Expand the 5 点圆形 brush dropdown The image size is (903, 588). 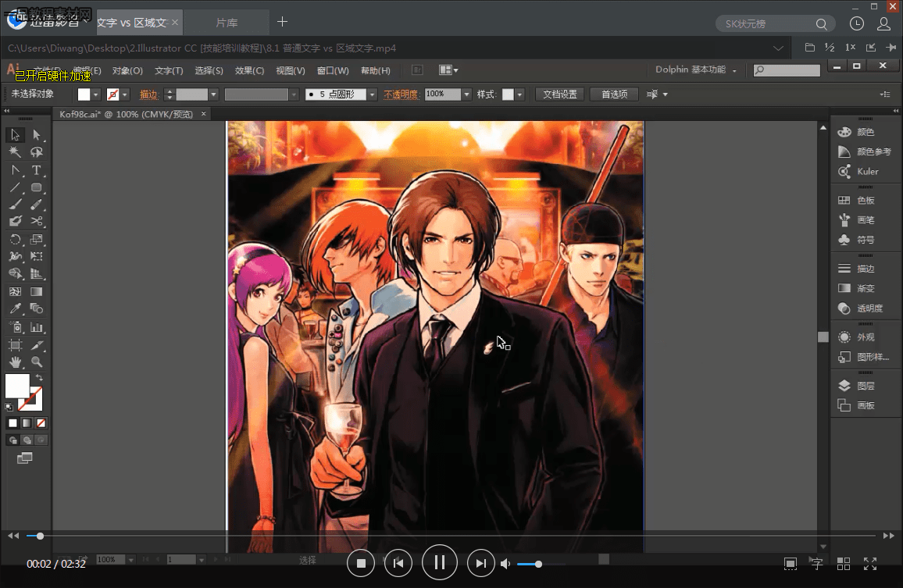372,94
